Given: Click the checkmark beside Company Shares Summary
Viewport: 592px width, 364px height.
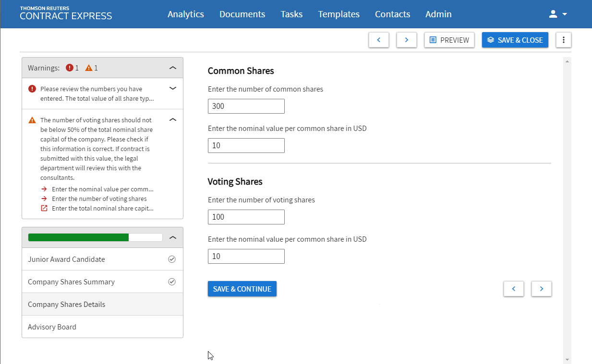Looking at the screenshot, I should tap(172, 282).
